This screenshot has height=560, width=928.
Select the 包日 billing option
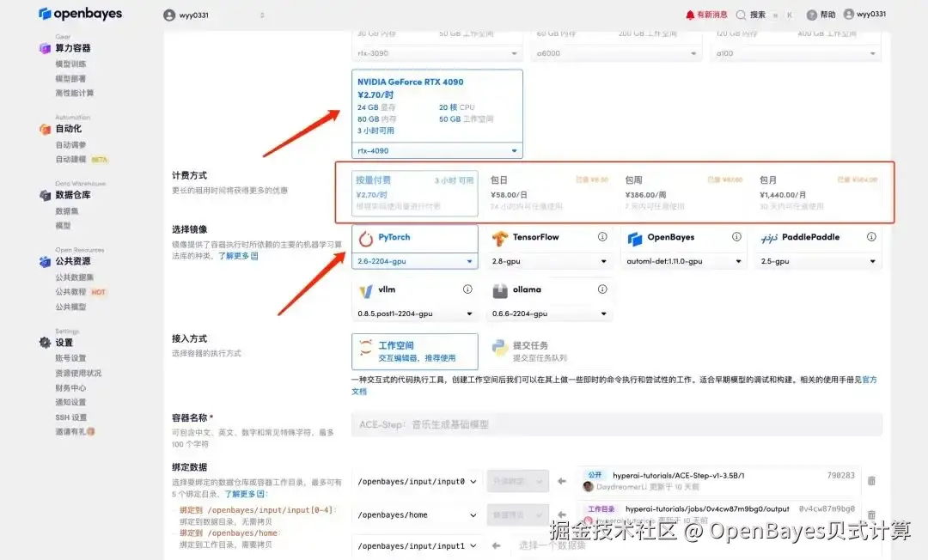tap(548, 192)
